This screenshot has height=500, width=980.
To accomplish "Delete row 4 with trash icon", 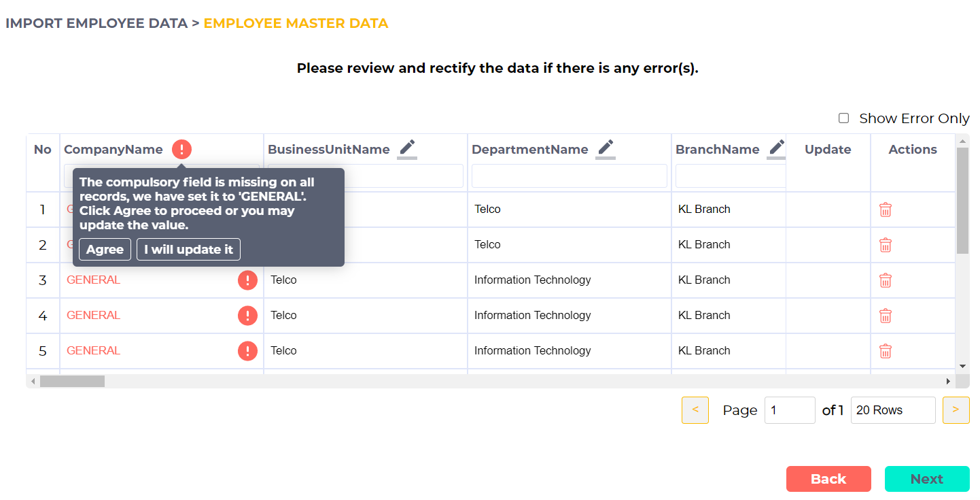I will click(886, 316).
